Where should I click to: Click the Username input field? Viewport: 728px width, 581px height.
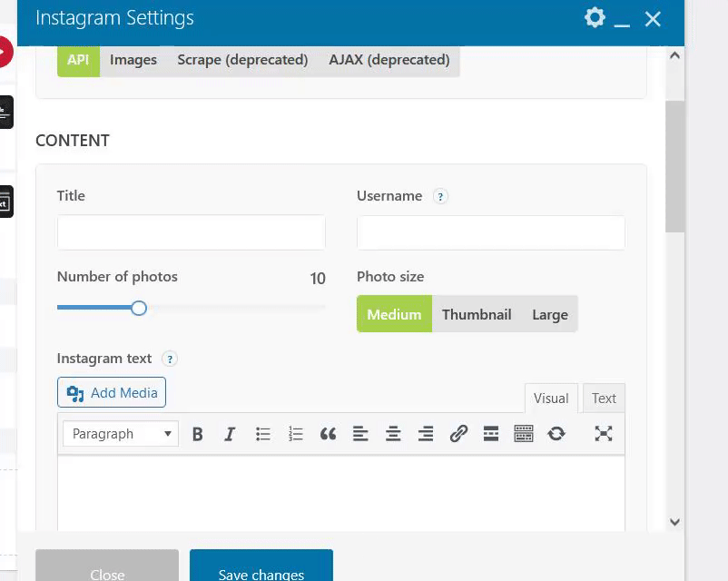pos(490,232)
